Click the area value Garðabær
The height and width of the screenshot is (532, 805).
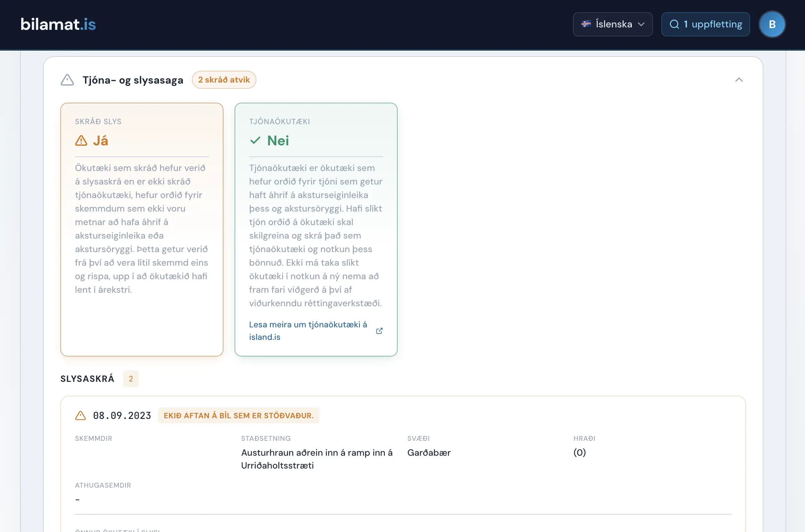[429, 453]
